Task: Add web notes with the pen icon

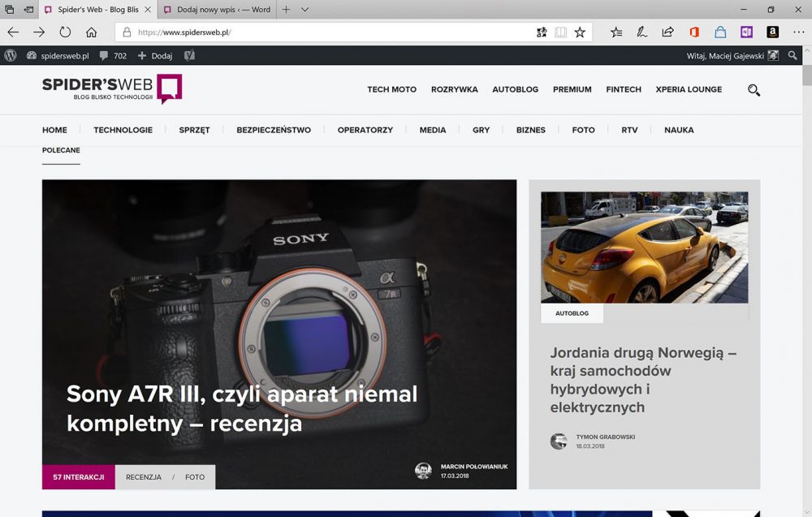Action: coord(641,32)
